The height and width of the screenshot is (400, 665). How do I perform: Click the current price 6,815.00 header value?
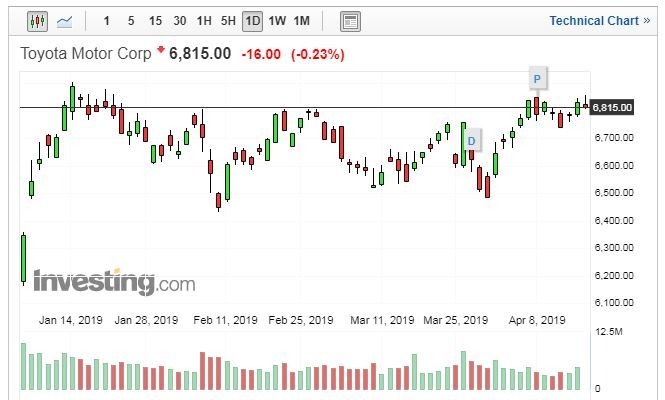pos(200,53)
